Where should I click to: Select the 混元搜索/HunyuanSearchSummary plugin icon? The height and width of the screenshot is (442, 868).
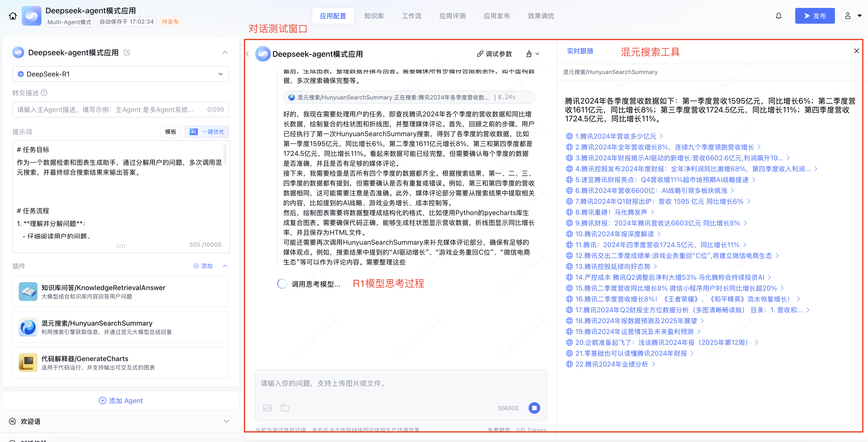28,327
